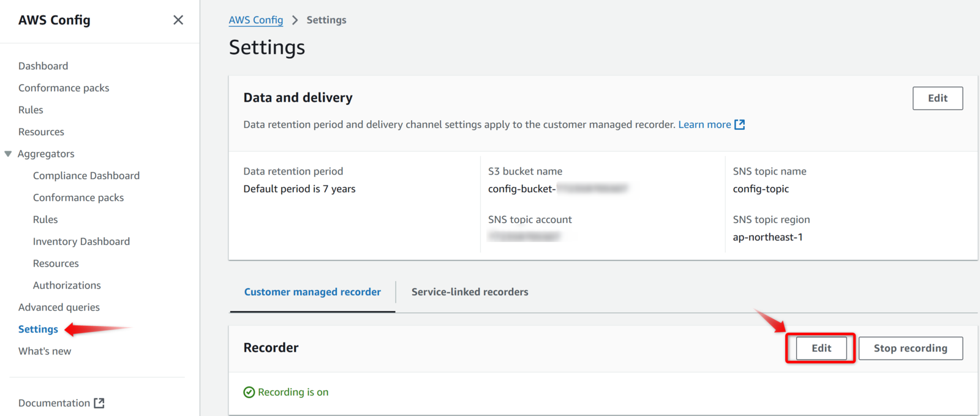Screen dimensions: 980x416
Task: Switch to the Service-linked recorders tab
Action: (470, 292)
